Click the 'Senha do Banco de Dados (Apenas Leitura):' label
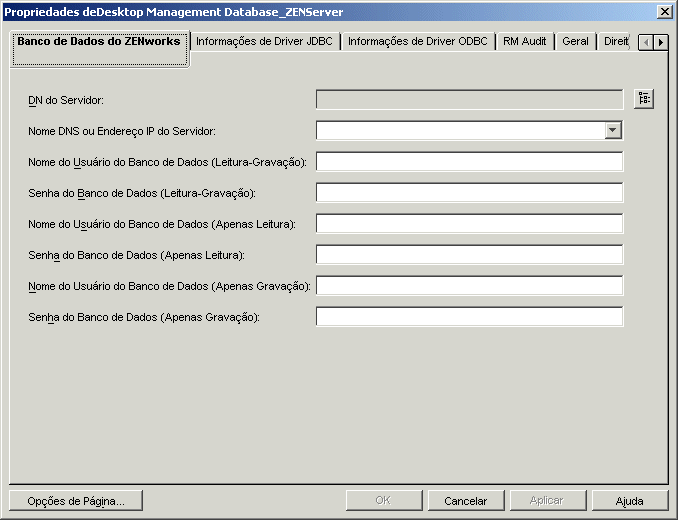The image size is (678, 520). click(136, 255)
